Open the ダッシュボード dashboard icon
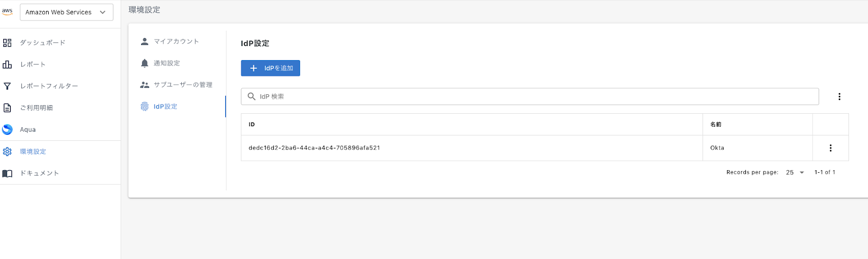 (x=7, y=43)
